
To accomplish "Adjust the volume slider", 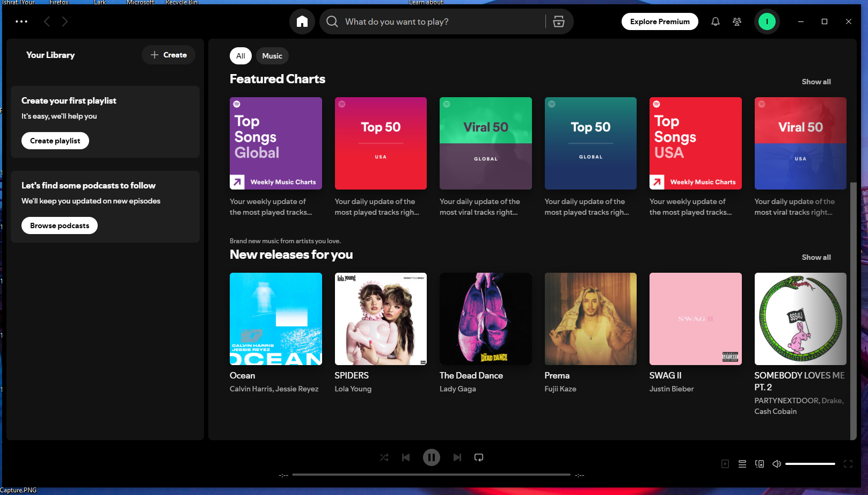I will coord(811,463).
